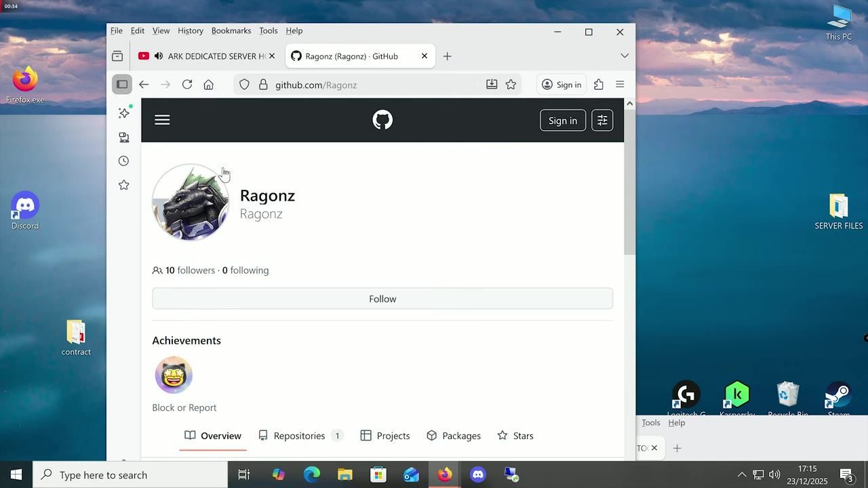Open the 0 following link
This screenshot has width=868, height=488.
pyautogui.click(x=245, y=270)
